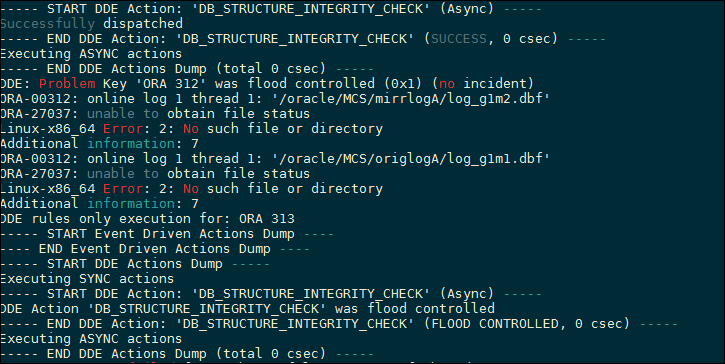Click 'Executing SYNC actions' line

tap(87, 279)
